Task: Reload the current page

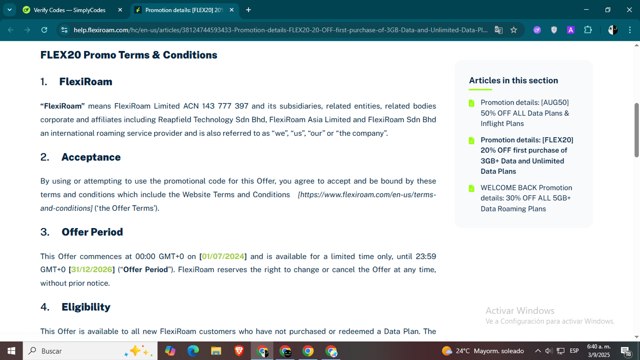Action: click(44, 30)
